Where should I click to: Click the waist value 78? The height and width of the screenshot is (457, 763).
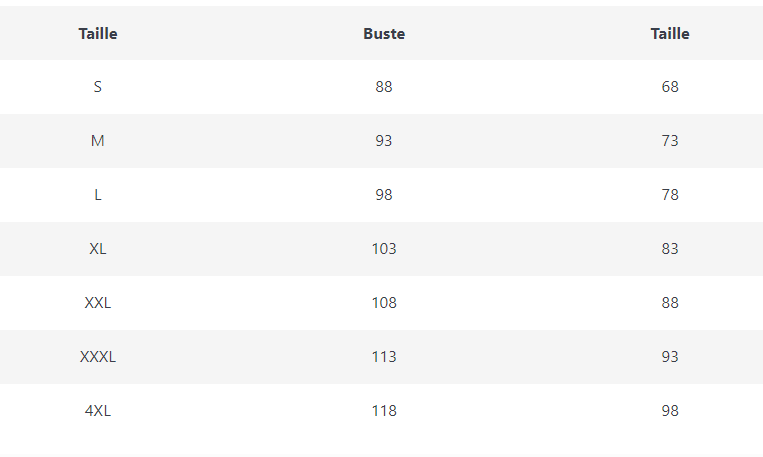click(x=670, y=195)
